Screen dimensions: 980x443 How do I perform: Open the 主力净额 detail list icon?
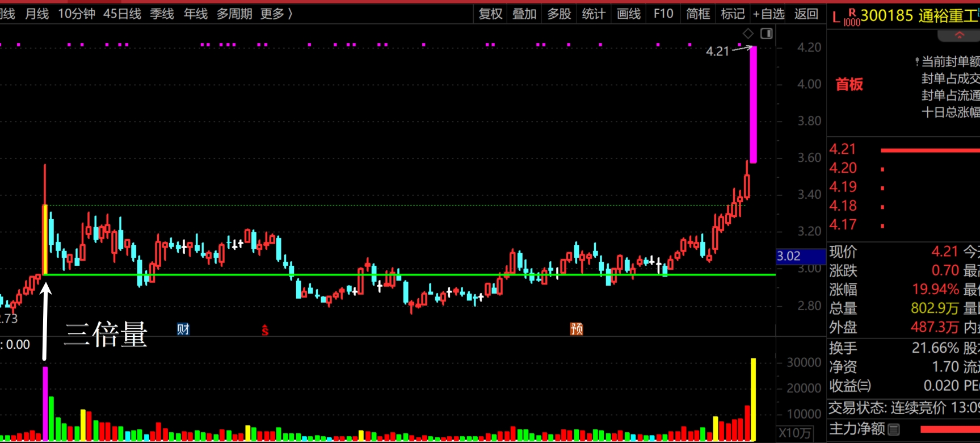[x=894, y=429]
